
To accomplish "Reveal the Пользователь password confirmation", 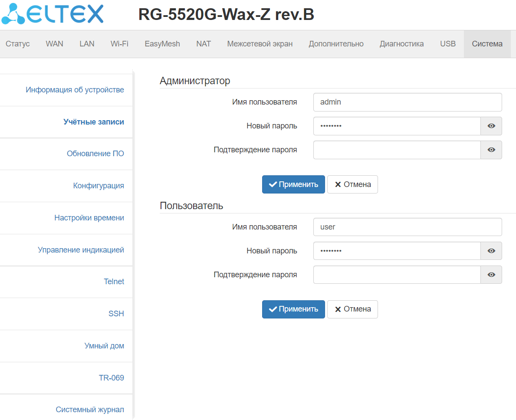I will pos(491,275).
